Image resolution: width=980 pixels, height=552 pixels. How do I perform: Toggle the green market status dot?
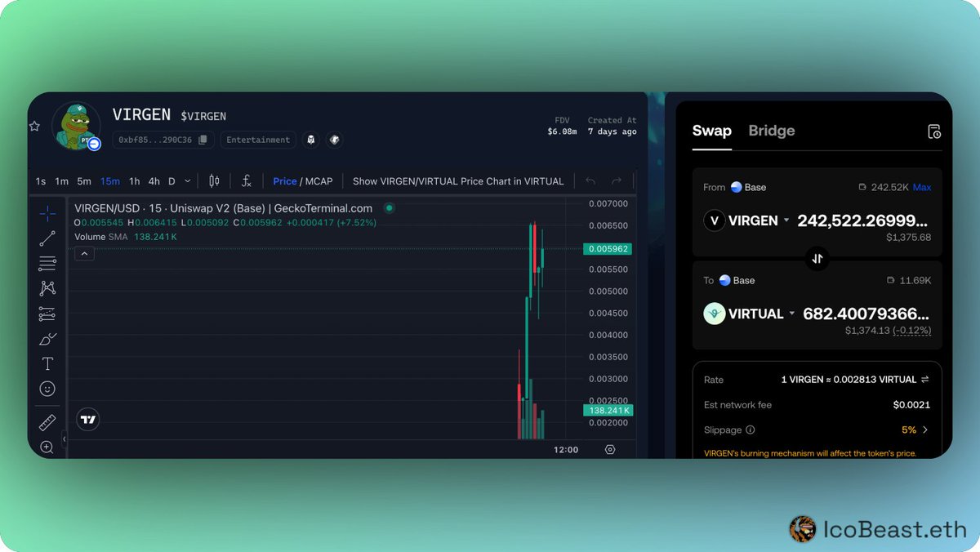point(390,208)
